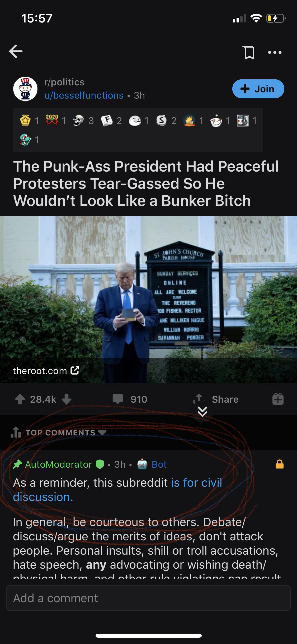Viewport: 297px width, 644px height.
Task: Open the three-dot overflow menu
Action: [275, 52]
